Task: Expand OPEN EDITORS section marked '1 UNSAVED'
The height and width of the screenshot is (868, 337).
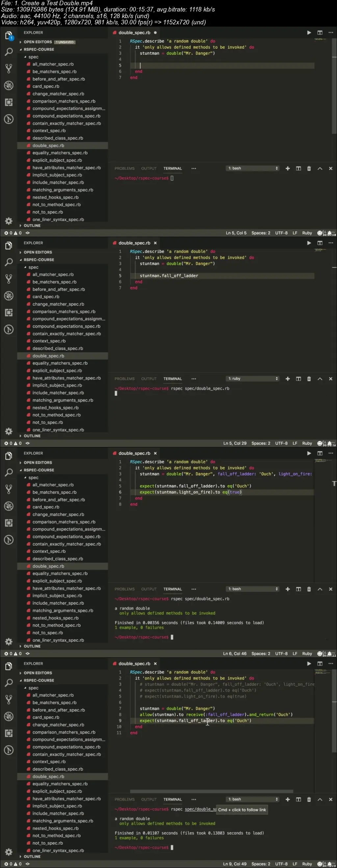Action: pos(38,42)
